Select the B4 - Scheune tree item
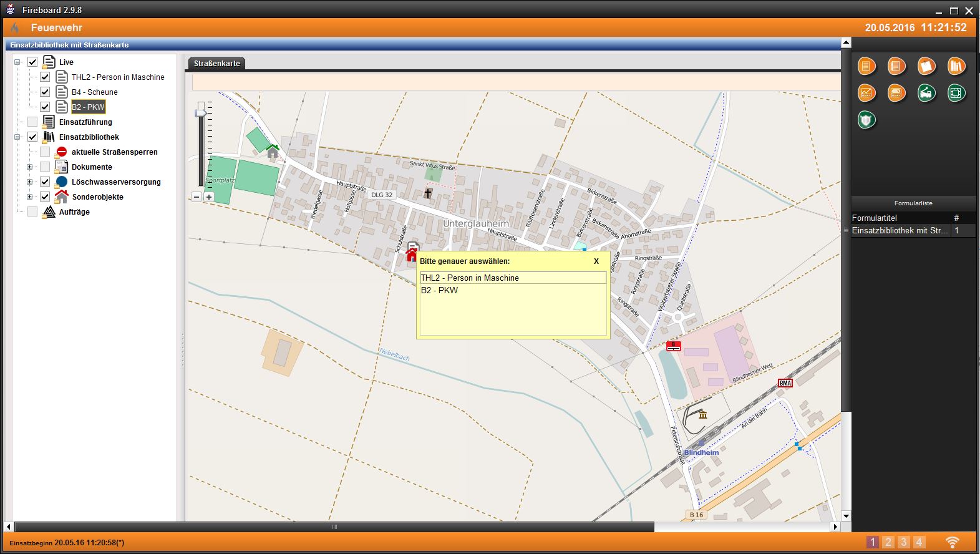 pyautogui.click(x=94, y=92)
